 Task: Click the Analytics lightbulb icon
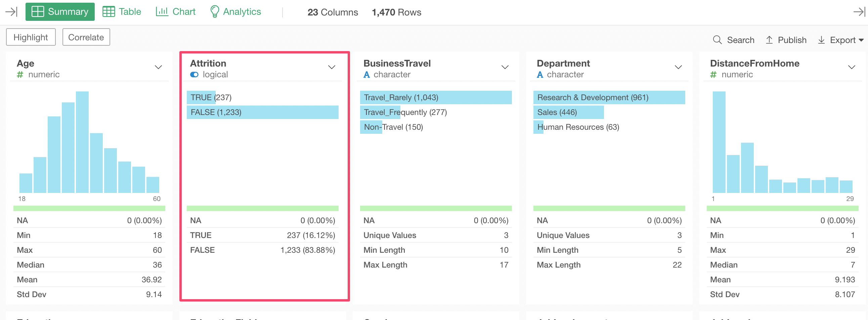tap(214, 11)
